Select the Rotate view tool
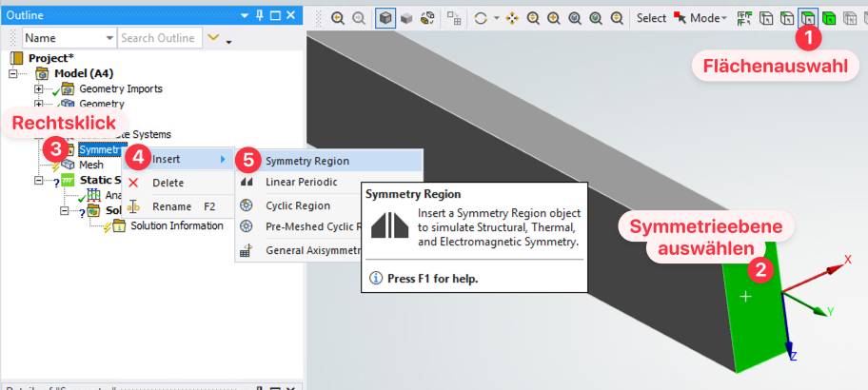This screenshot has height=390, width=868. tap(480, 18)
